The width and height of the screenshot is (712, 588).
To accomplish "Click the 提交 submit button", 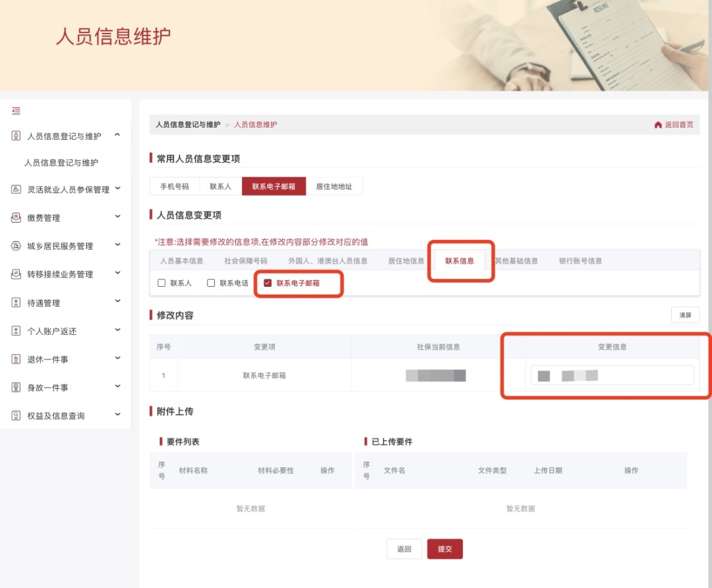I will [x=445, y=548].
